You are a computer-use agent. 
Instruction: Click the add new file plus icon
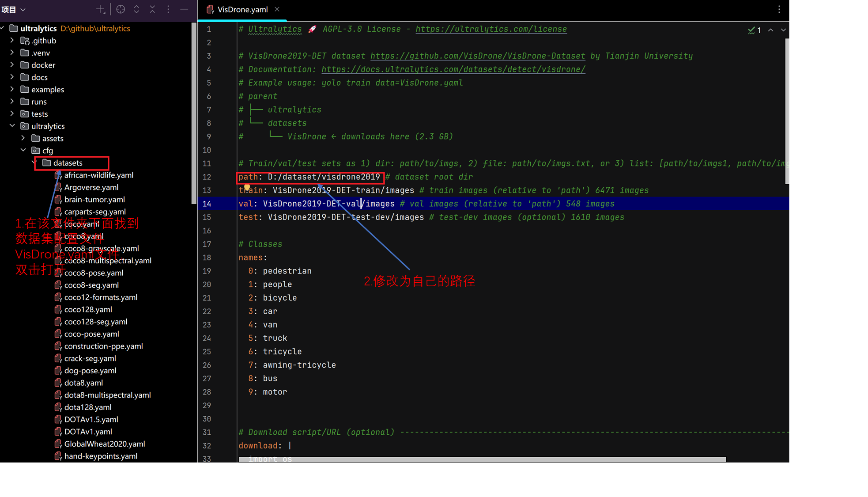pyautogui.click(x=100, y=9)
